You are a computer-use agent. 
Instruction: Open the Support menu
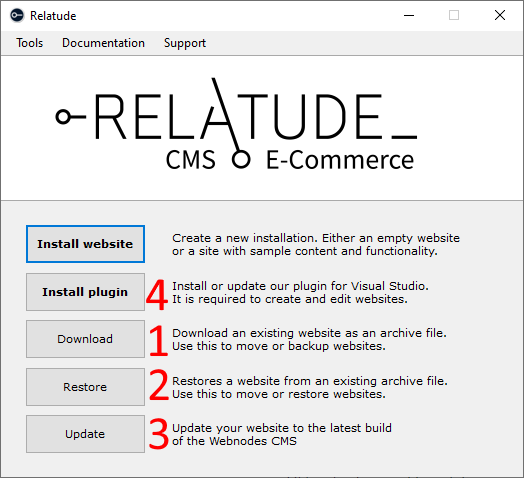(185, 43)
